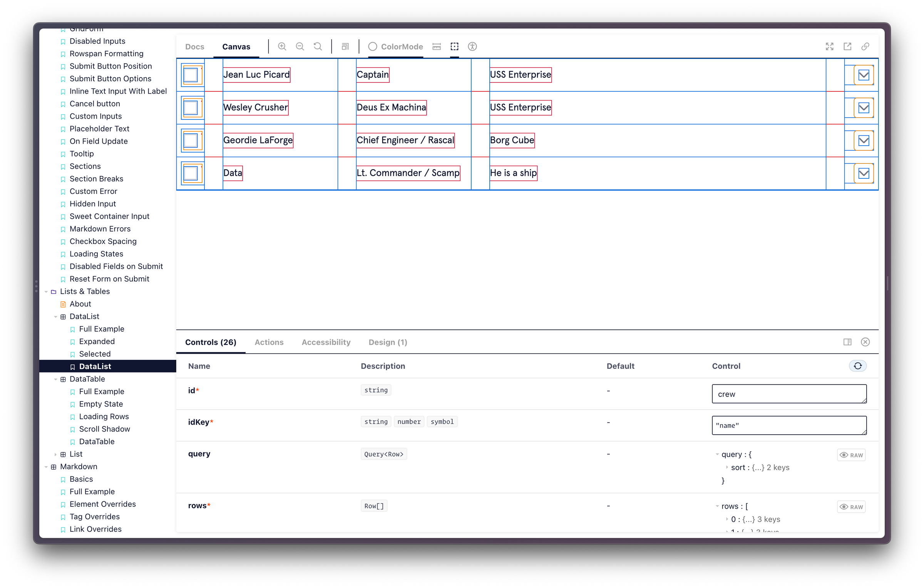Open the Docs tab
The height and width of the screenshot is (588, 924).
194,46
